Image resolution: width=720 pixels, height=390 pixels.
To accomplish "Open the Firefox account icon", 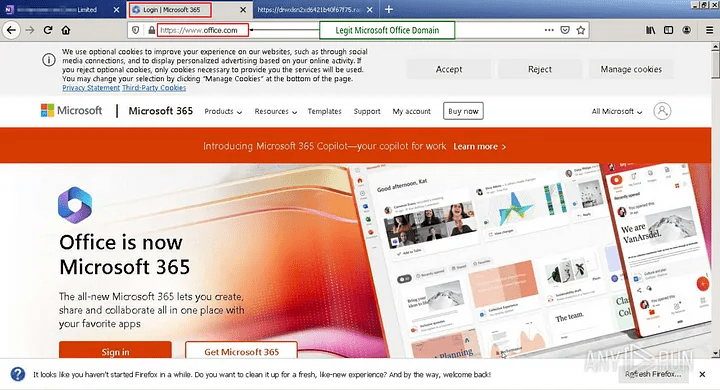I will pyautogui.click(x=686, y=30).
